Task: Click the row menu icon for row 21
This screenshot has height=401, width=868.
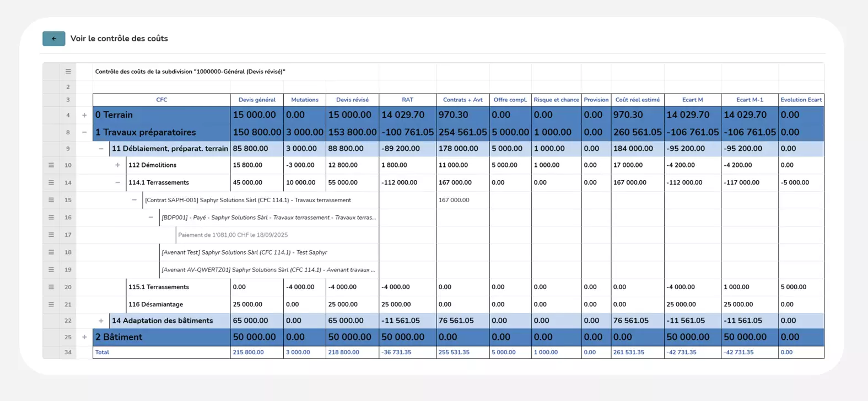Action: (51, 304)
